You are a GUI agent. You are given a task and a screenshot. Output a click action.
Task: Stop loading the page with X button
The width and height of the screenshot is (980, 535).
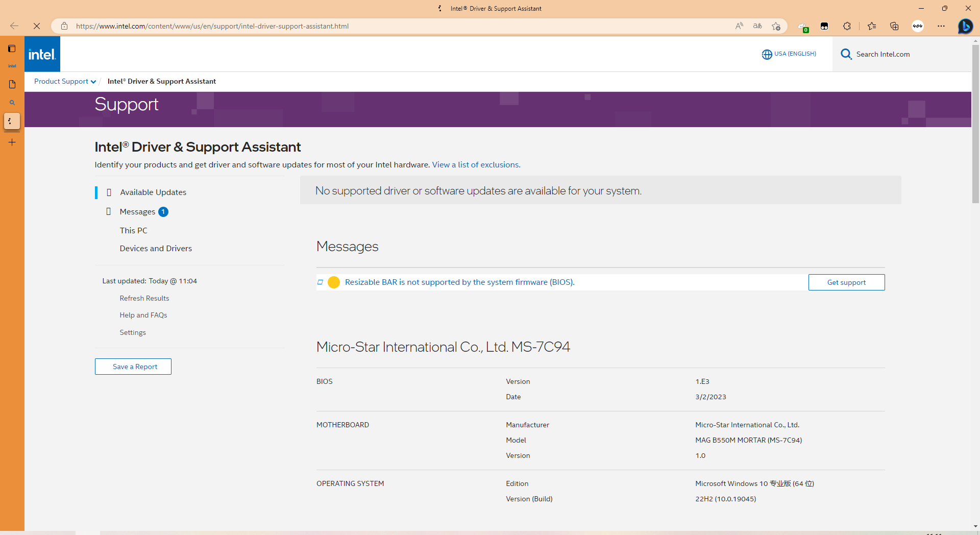(x=37, y=26)
